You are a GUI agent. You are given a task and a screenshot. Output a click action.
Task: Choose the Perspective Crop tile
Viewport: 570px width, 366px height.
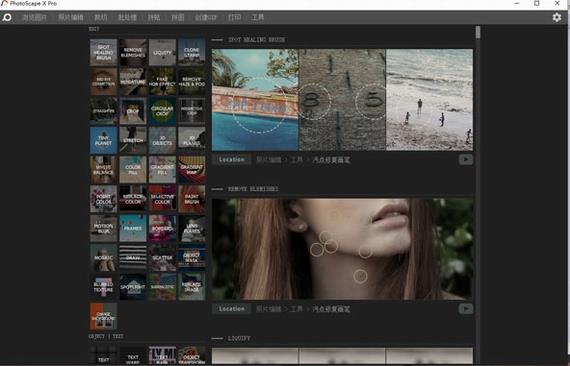click(x=192, y=111)
